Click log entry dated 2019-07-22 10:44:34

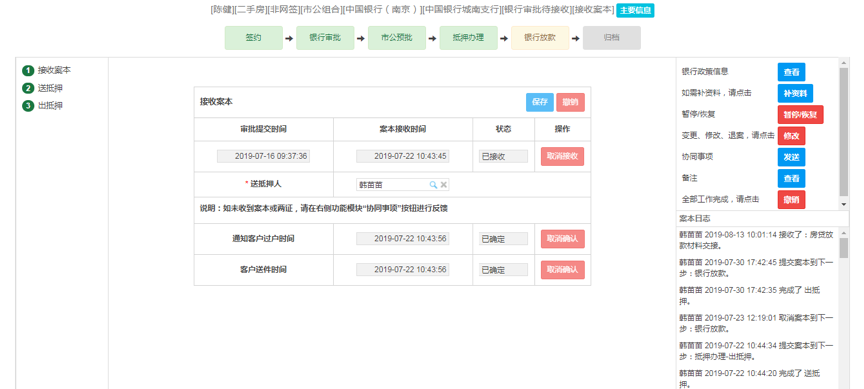pyautogui.click(x=756, y=350)
